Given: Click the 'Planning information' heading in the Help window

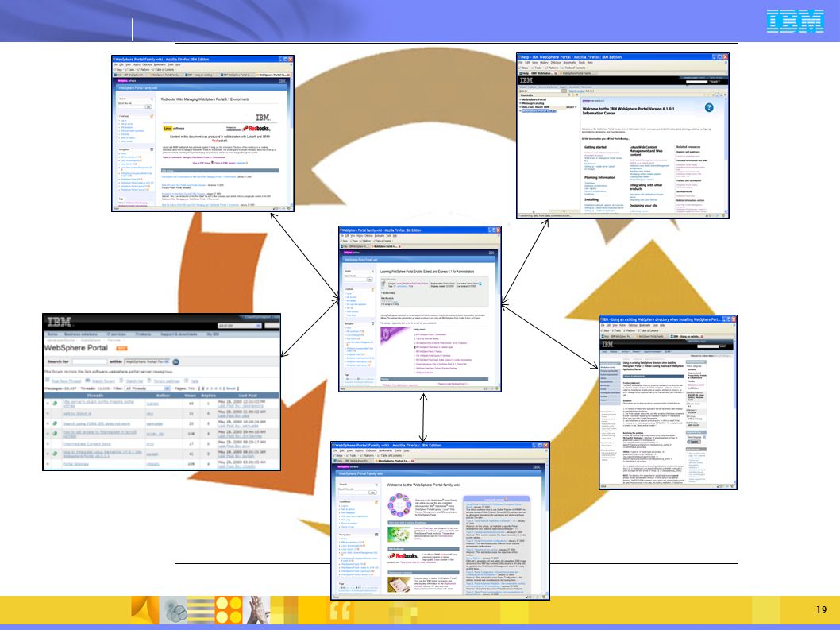Looking at the screenshot, I should coord(599,177).
